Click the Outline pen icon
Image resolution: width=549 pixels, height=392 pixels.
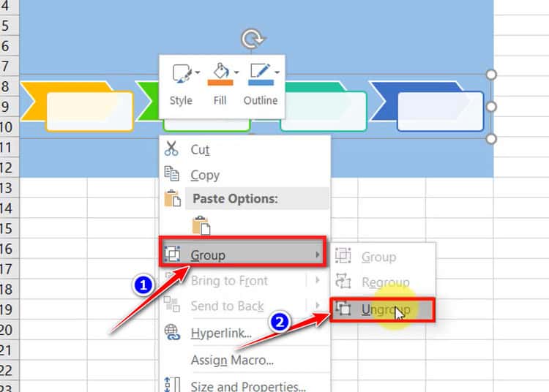pyautogui.click(x=260, y=71)
